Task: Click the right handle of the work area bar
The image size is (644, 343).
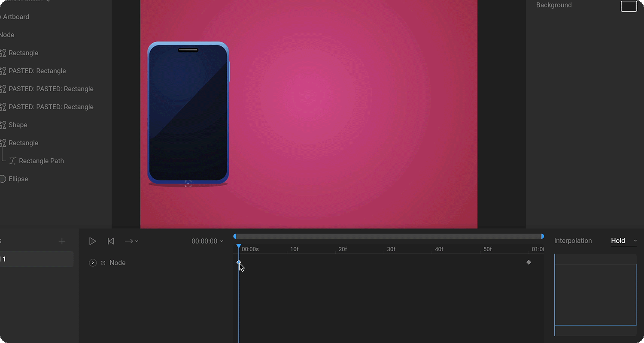Action: (542, 236)
